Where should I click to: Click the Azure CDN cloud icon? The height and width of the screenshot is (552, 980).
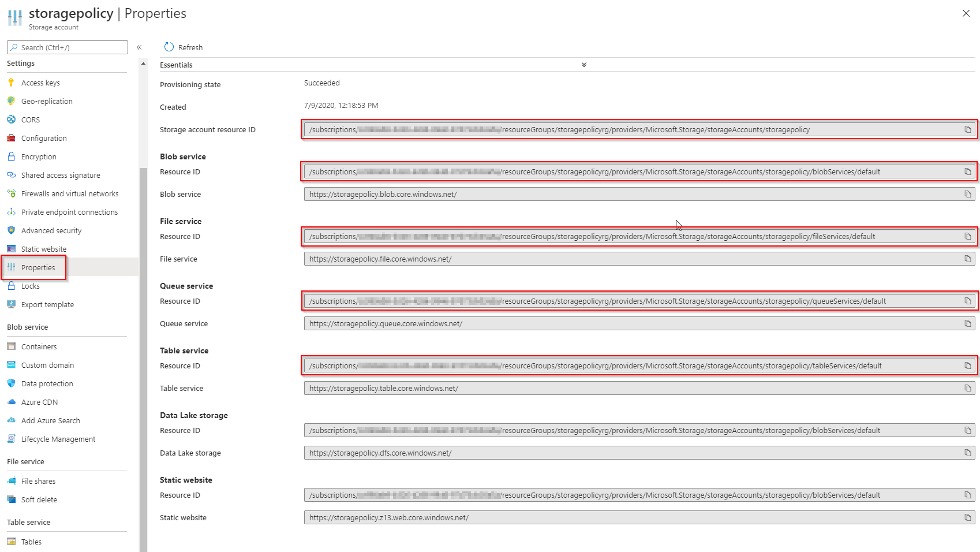pyautogui.click(x=11, y=402)
